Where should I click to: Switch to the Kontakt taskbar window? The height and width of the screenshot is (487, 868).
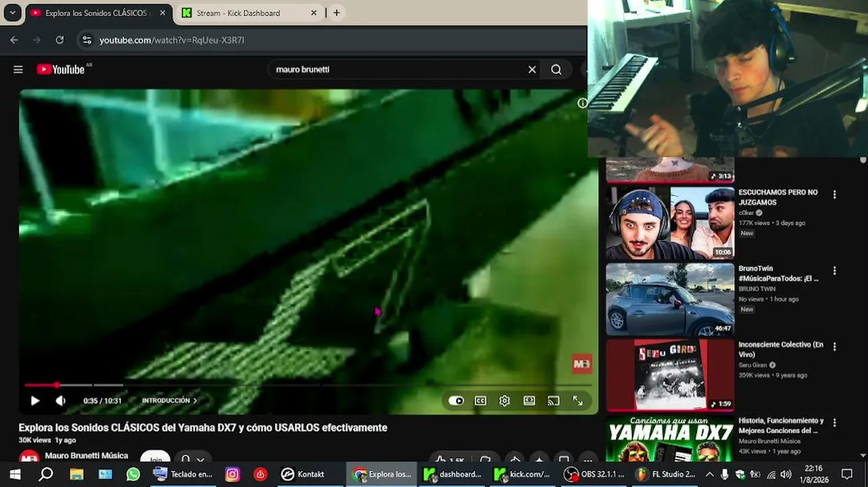304,474
